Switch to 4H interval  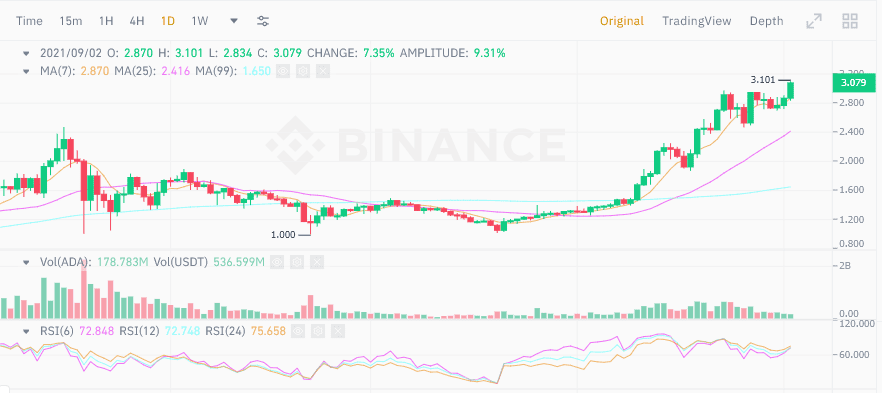coord(137,21)
